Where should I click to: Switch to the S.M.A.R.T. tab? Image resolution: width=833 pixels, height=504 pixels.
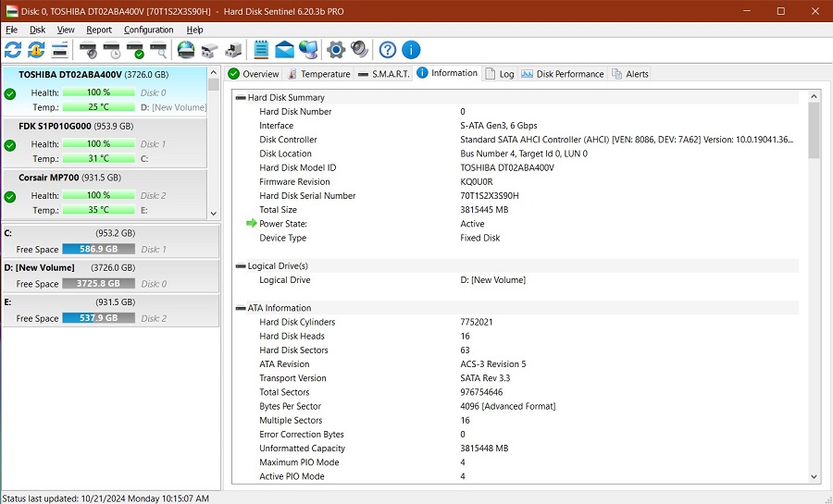coord(383,74)
